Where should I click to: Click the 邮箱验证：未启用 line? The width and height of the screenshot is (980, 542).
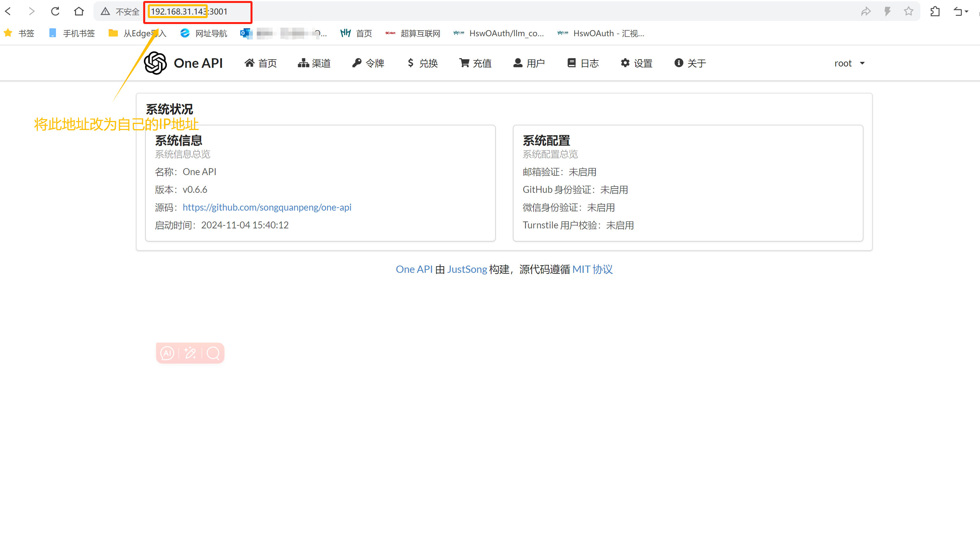559,172
